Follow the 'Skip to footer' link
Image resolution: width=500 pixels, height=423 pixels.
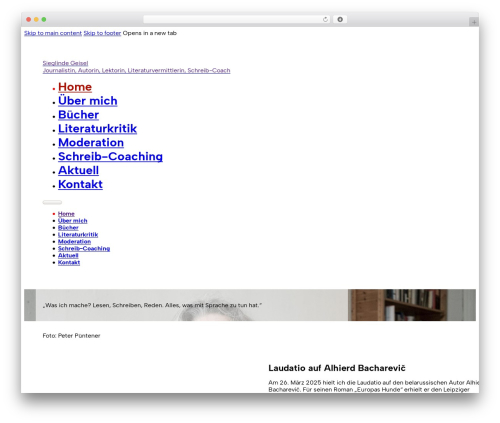(102, 33)
